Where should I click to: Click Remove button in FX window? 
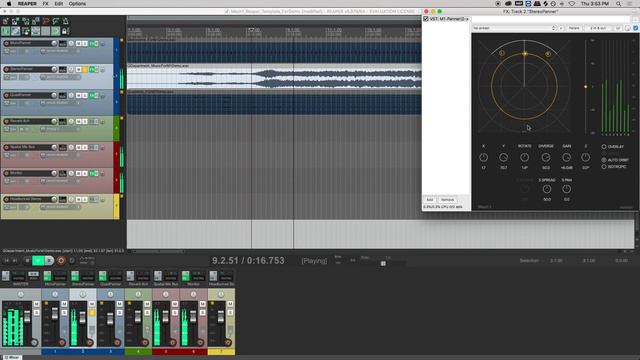click(x=447, y=200)
